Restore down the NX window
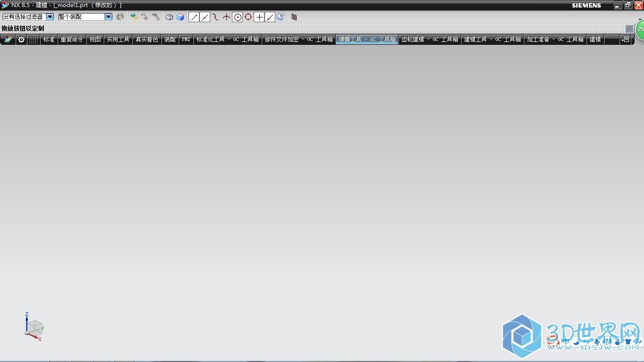 point(628,5)
